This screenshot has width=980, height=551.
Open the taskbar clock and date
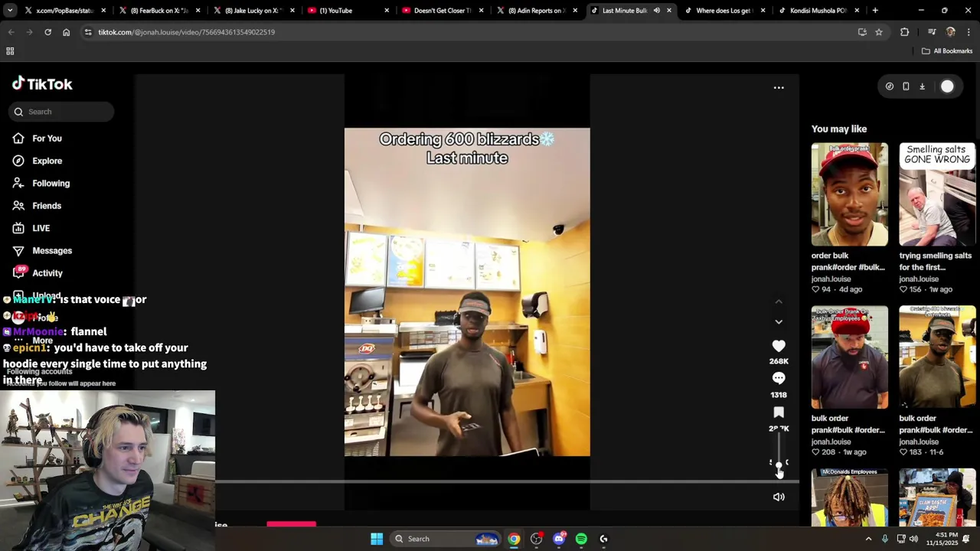pos(944,539)
